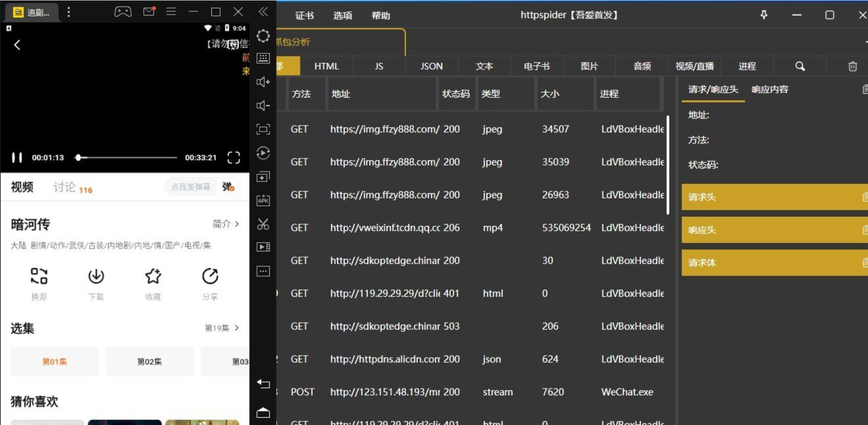Click the APK install icon
868x425 pixels.
(263, 200)
